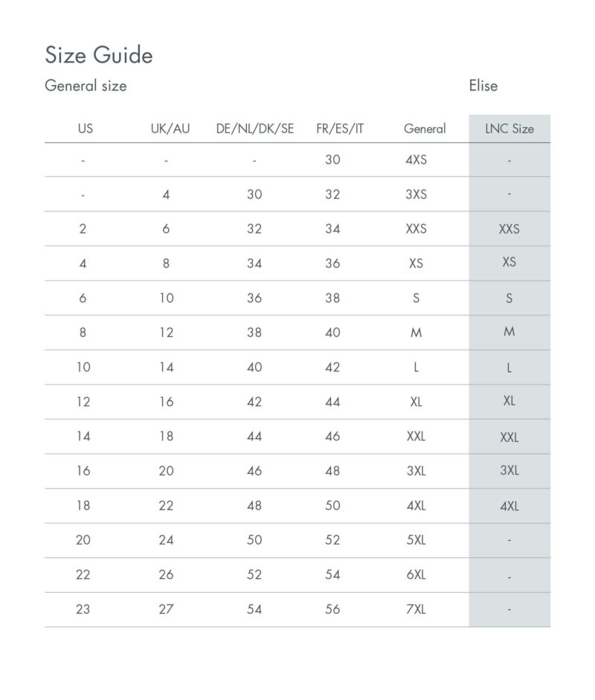Click the 4XS cell in General column
The width and height of the screenshot is (595, 700).
pos(416,160)
